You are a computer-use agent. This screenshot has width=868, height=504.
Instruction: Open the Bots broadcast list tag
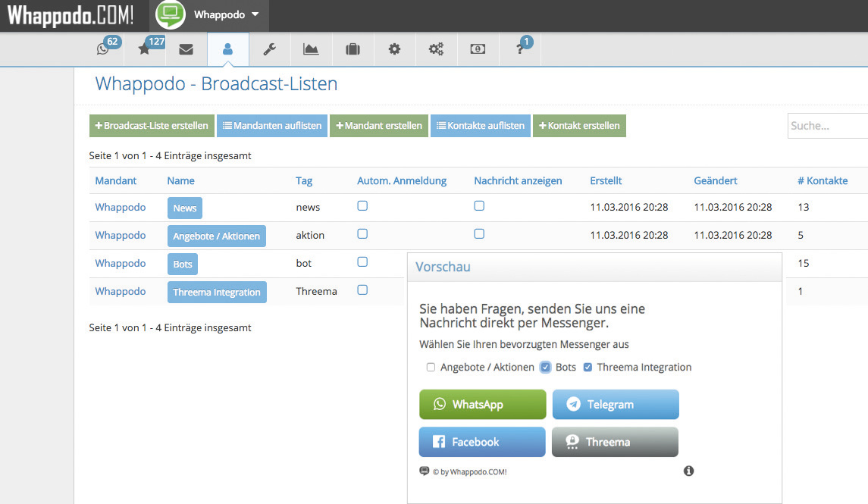(x=183, y=264)
